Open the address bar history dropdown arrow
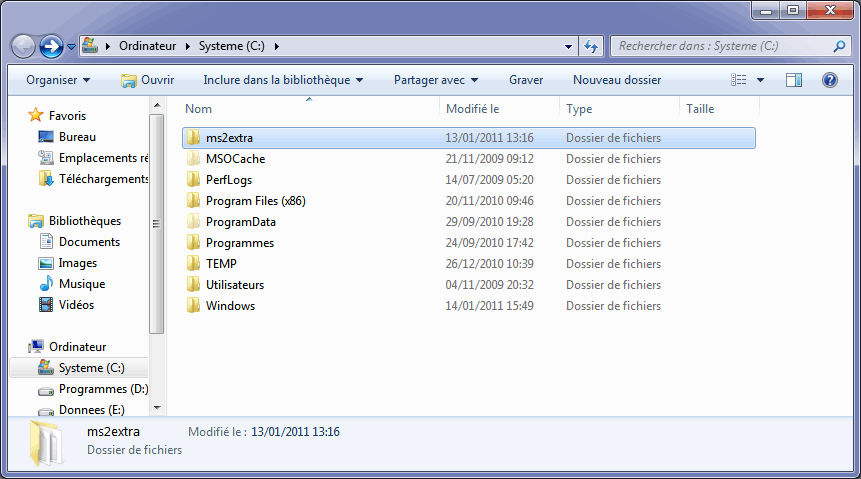This screenshot has height=479, width=861. (568, 46)
